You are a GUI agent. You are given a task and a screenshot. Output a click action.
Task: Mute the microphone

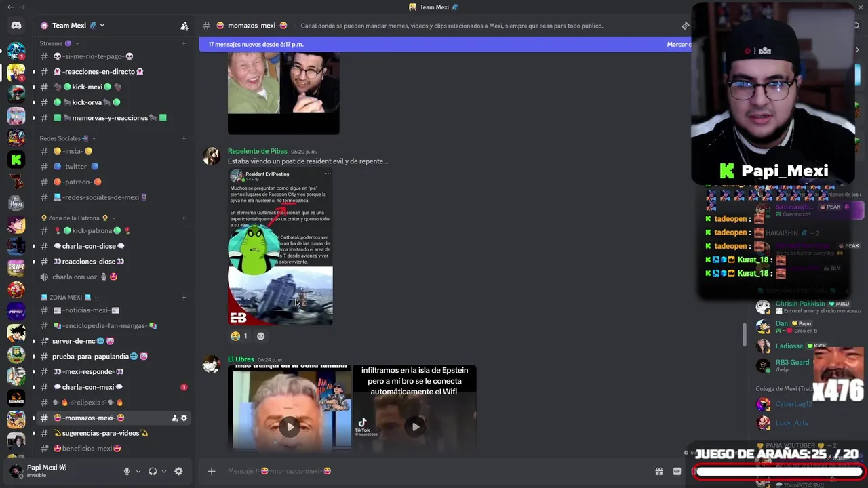click(127, 471)
